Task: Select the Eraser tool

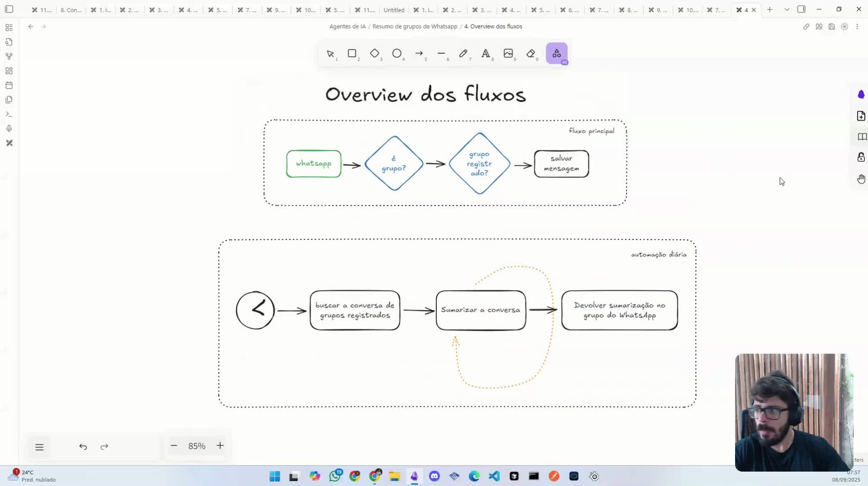Action: coord(531,54)
